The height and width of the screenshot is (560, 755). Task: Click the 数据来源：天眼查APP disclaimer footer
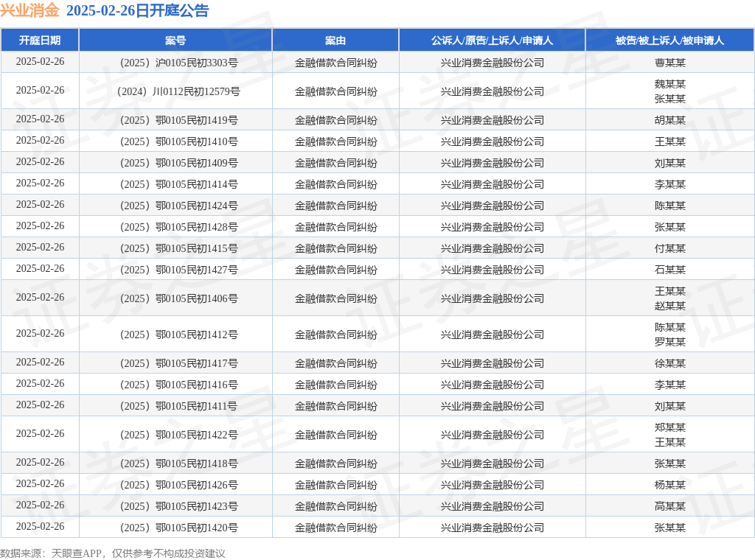click(113, 553)
